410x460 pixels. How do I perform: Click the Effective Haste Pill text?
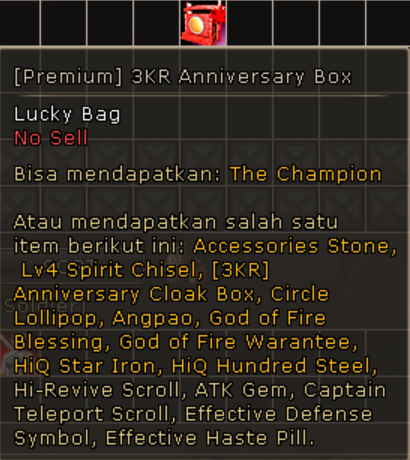[x=210, y=438]
